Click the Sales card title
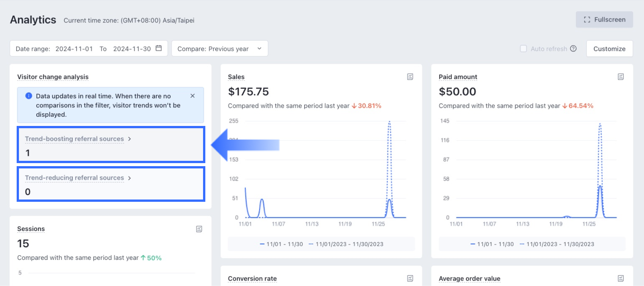Viewport: 644px width, 286px height. (x=236, y=77)
